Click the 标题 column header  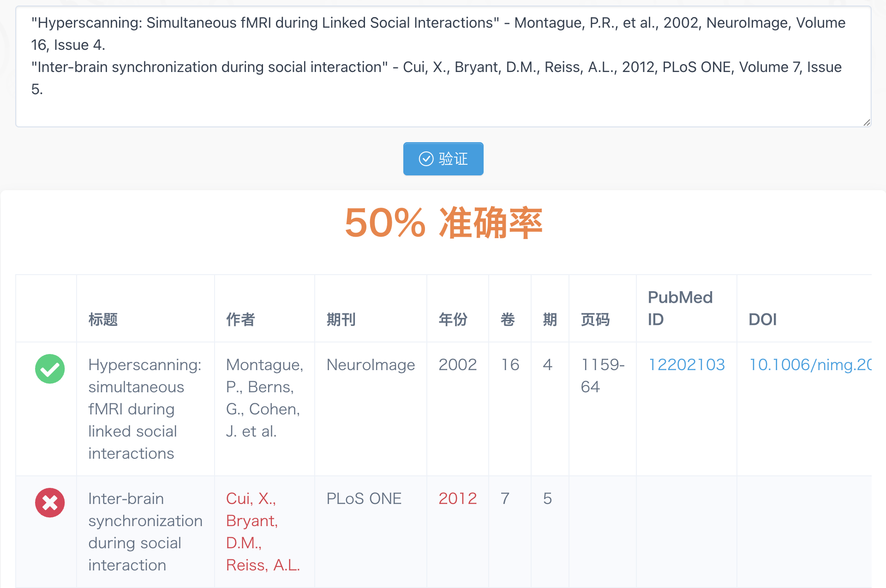coord(103,319)
